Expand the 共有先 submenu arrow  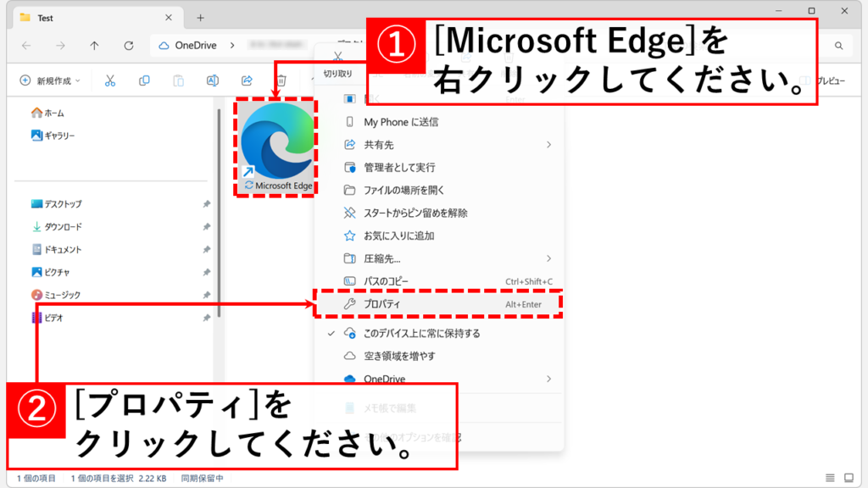[x=548, y=144]
